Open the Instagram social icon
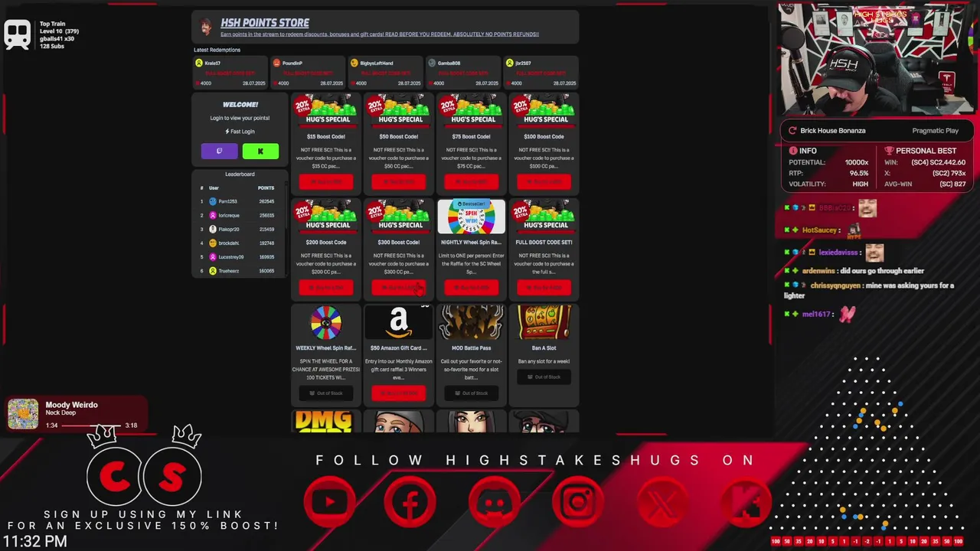 click(578, 502)
